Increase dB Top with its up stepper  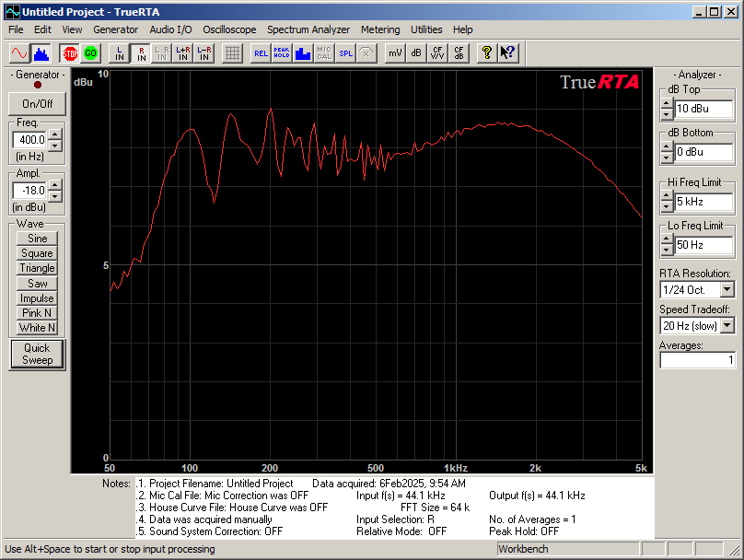666,104
